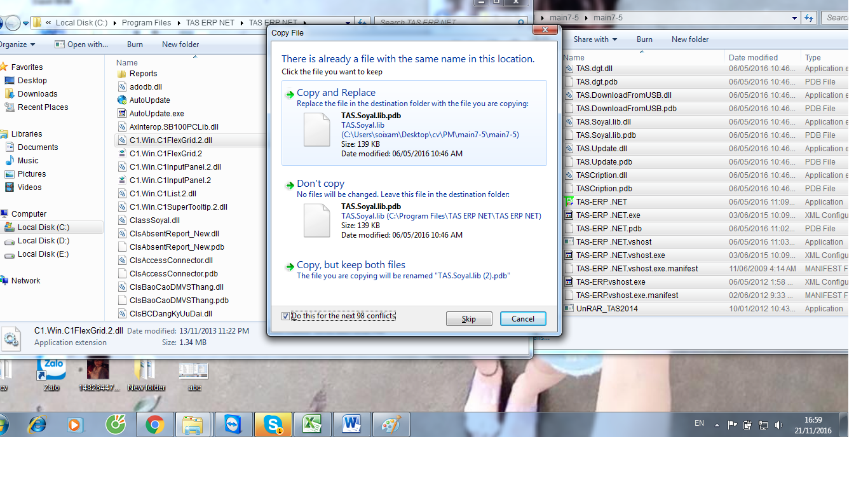868x488 pixels.
Task: Click the Cancel button in Copy File dialog
Action: pyautogui.click(x=523, y=319)
